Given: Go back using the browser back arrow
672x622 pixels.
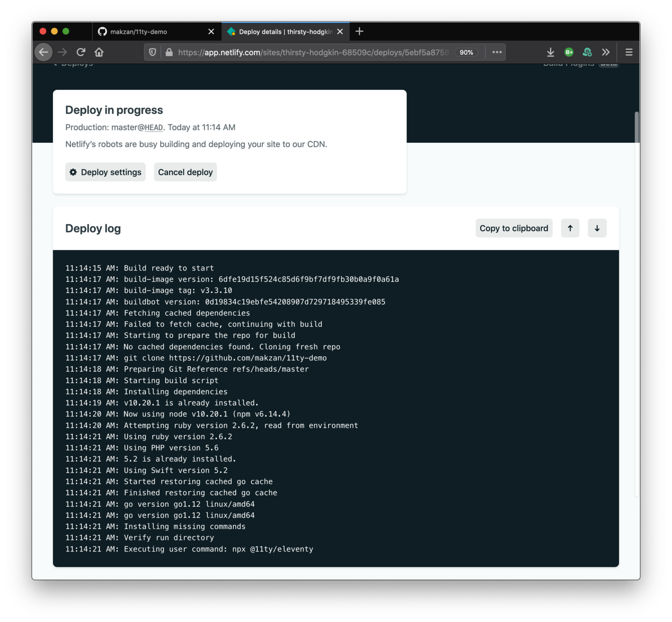Looking at the screenshot, I should tap(44, 52).
